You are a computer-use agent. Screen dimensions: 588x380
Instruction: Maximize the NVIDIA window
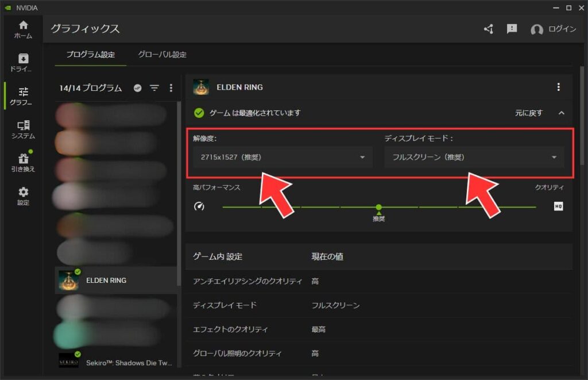click(569, 7)
